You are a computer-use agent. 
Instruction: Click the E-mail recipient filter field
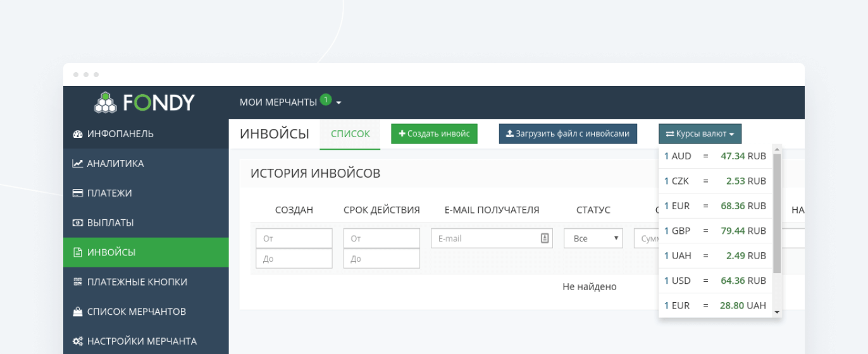click(492, 238)
